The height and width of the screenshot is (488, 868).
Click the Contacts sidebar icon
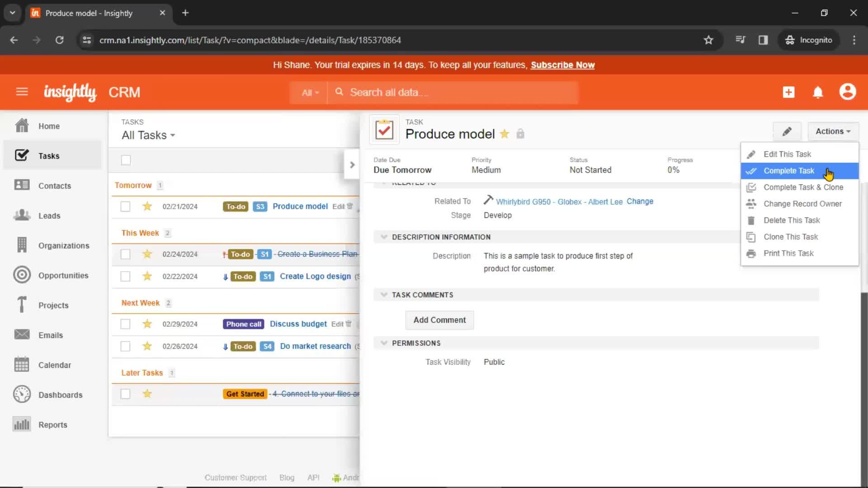click(21, 185)
